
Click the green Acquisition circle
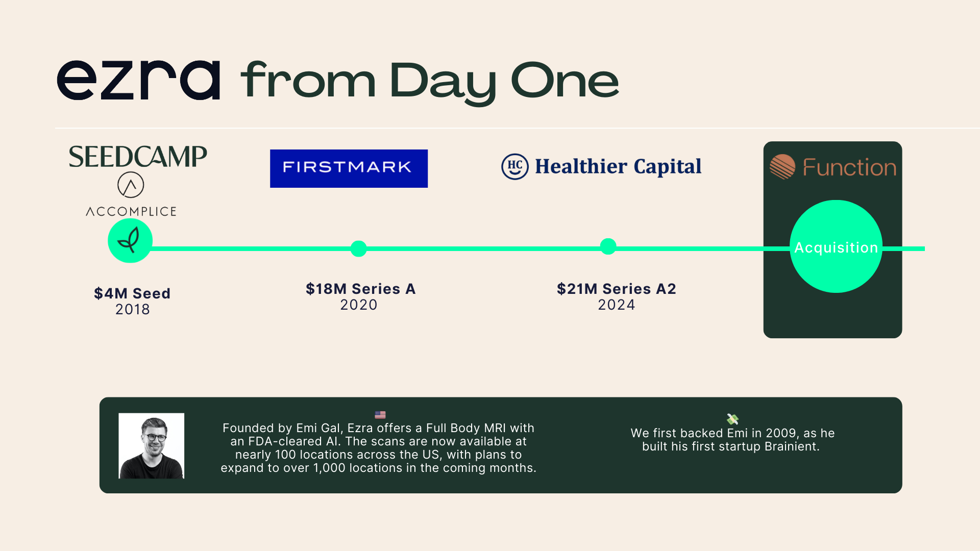click(x=836, y=246)
